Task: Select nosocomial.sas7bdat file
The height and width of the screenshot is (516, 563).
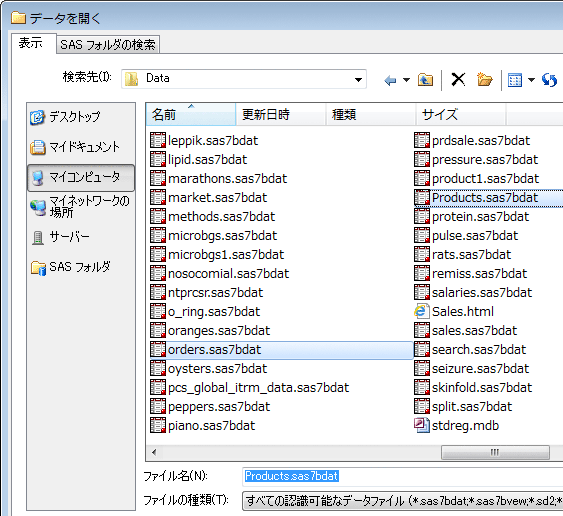Action: pyautogui.click(x=220, y=274)
